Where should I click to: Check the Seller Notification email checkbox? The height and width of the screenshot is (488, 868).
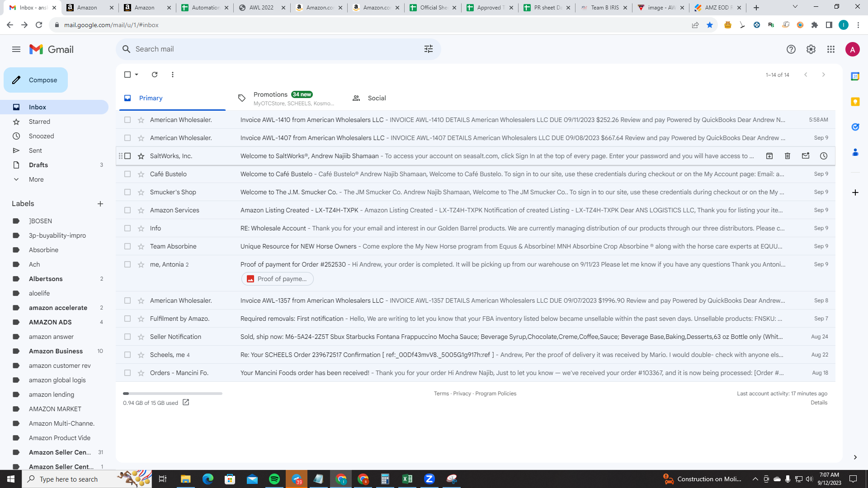(x=127, y=337)
